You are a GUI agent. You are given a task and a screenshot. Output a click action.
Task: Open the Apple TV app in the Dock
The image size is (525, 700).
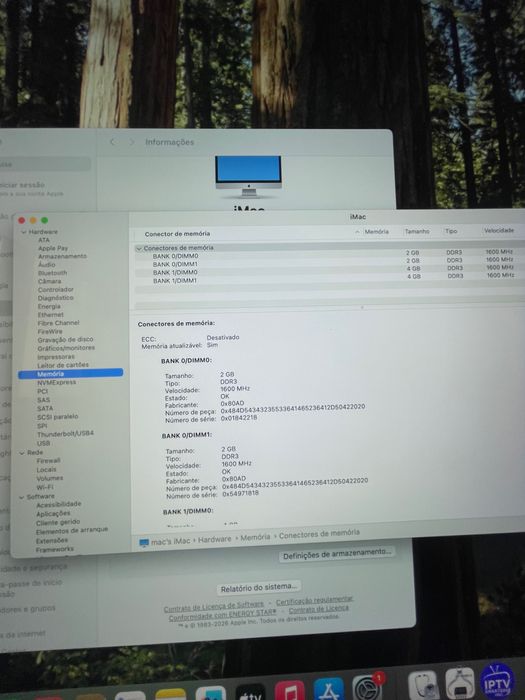tap(250, 694)
